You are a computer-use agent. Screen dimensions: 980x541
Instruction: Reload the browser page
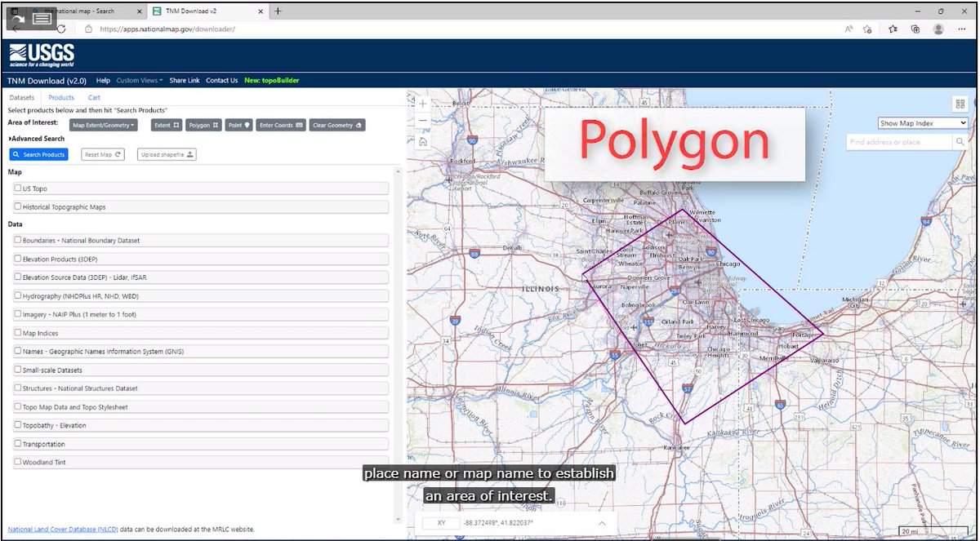[61, 28]
